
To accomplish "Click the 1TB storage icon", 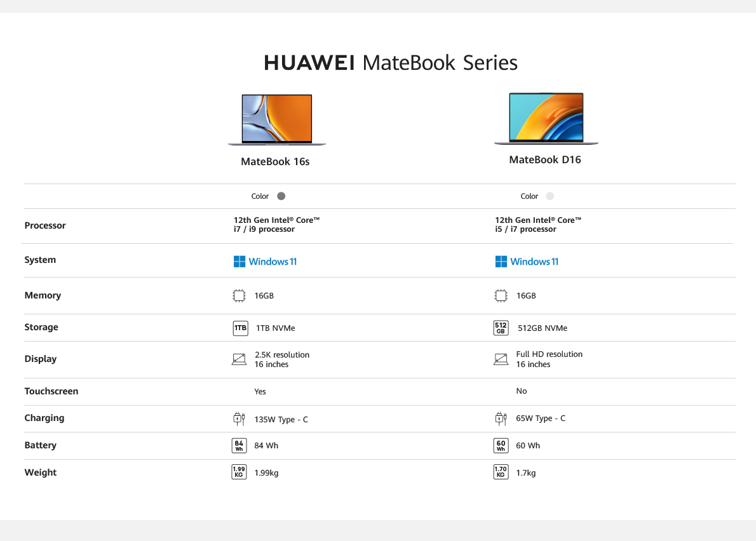I will pyautogui.click(x=240, y=328).
